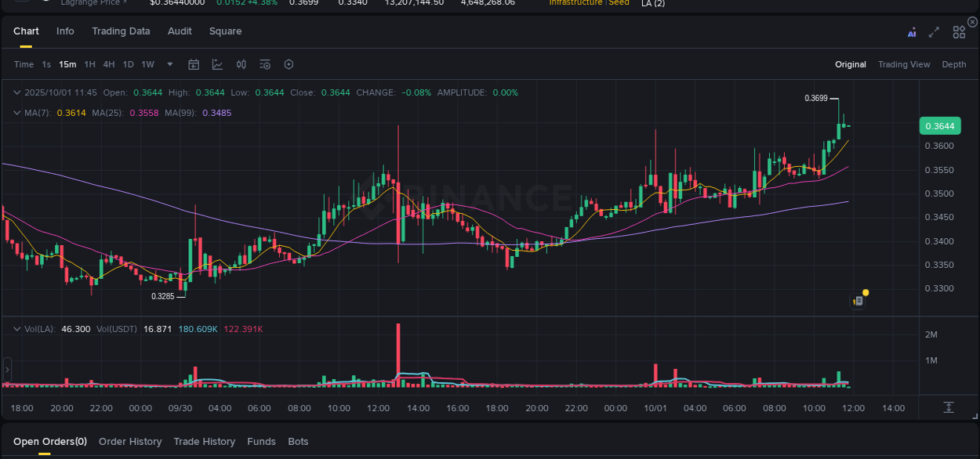
Task: Switch to Depth chart view
Action: point(954,64)
